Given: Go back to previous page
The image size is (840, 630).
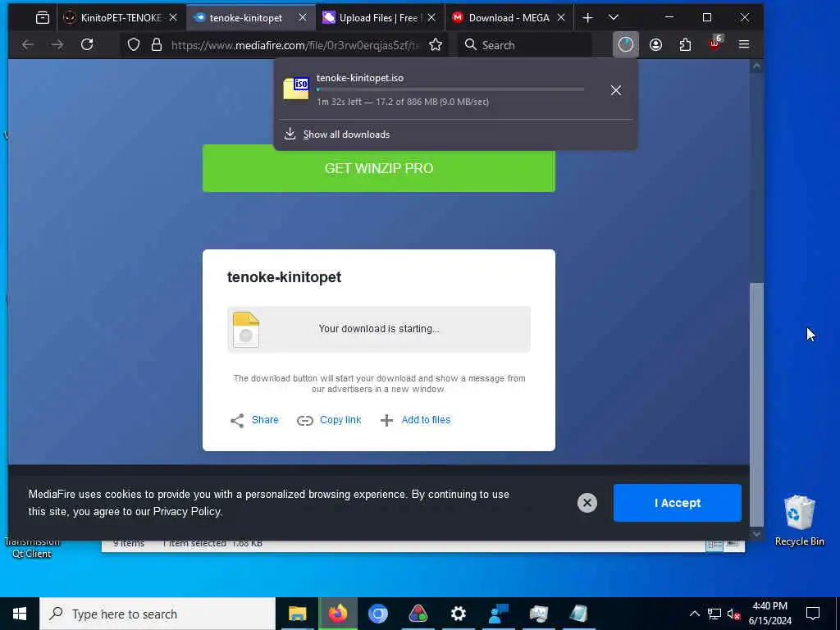Looking at the screenshot, I should (28, 45).
